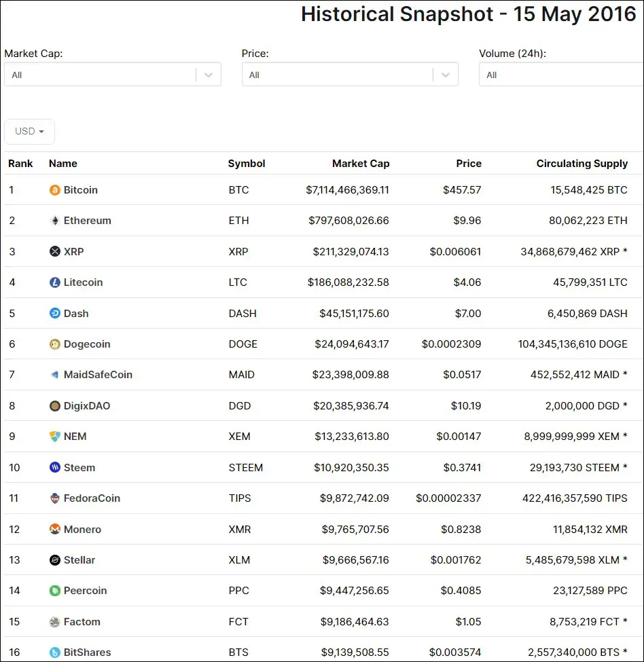Open the Dogecoin name link
The height and width of the screenshot is (662, 644).
[87, 344]
